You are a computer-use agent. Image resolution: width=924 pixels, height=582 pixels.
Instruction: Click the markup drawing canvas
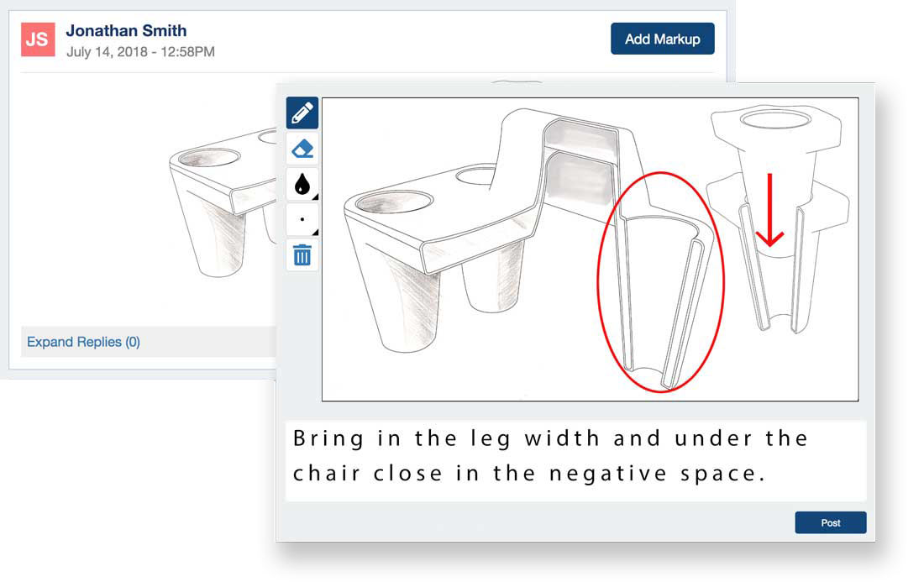pos(590,249)
